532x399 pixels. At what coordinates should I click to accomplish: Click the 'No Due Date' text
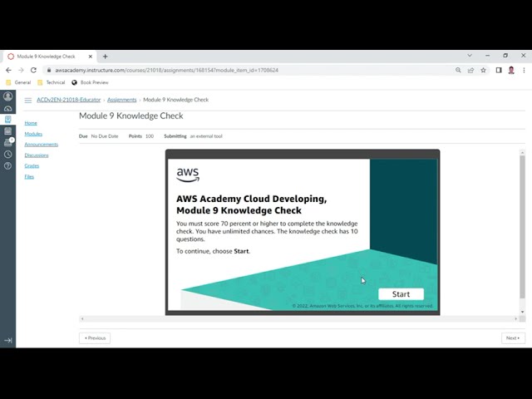coord(105,136)
